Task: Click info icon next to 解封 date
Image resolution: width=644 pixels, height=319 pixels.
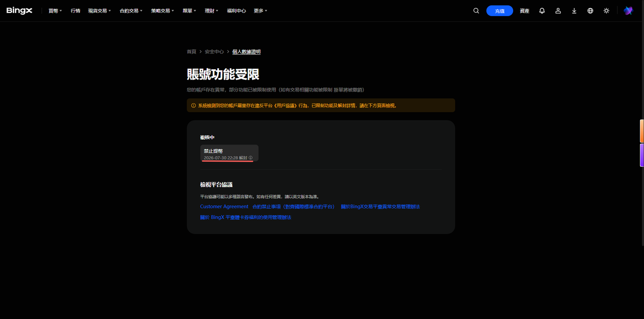Action: click(251, 158)
